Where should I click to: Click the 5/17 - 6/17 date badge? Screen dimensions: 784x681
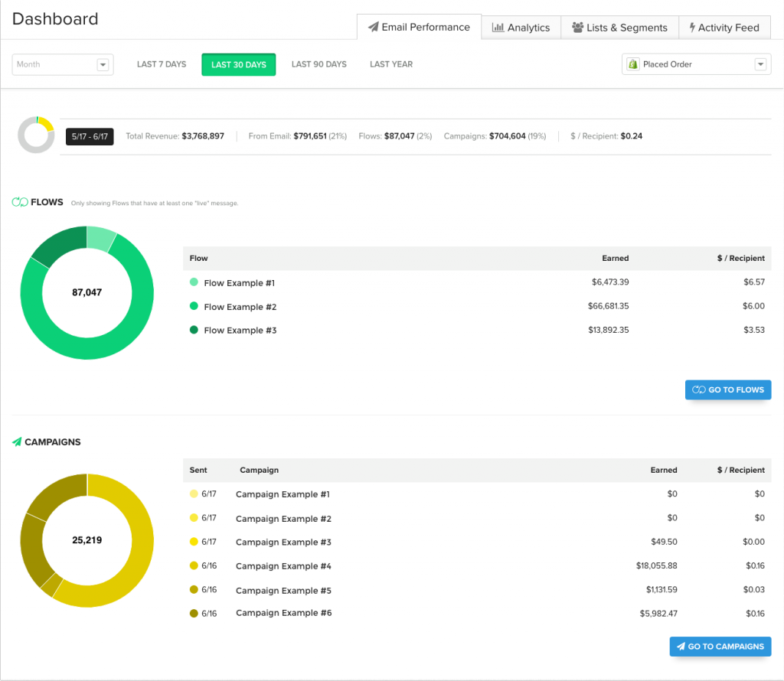(90, 136)
